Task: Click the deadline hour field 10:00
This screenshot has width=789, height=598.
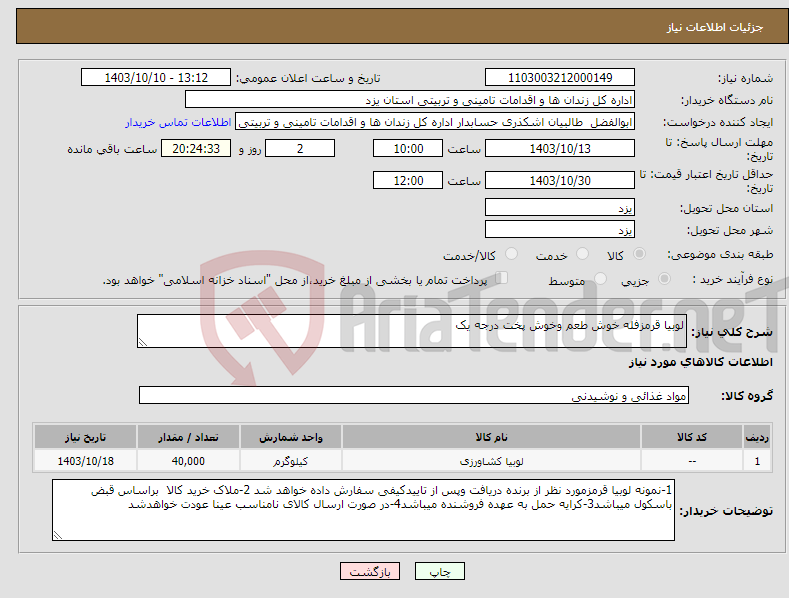Action: pyautogui.click(x=408, y=148)
